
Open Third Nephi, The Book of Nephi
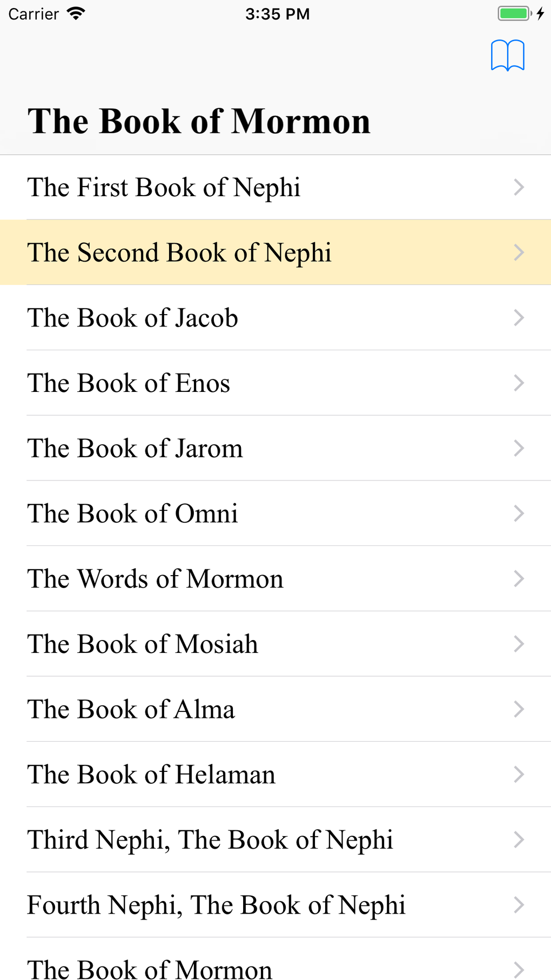[210, 840]
